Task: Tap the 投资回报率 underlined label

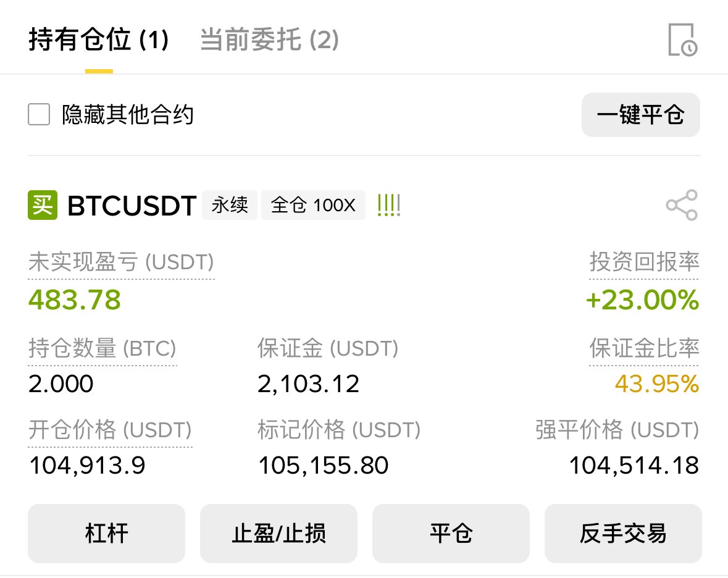Action: click(644, 262)
